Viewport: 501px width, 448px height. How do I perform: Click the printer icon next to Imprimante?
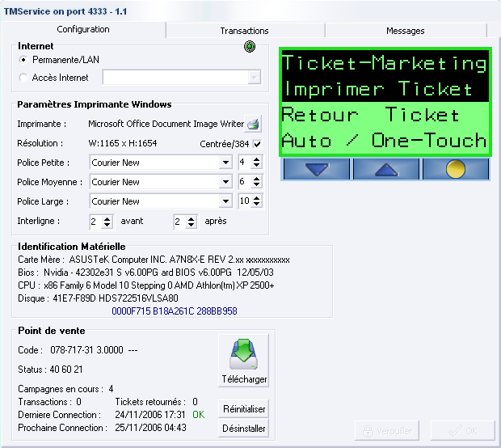[x=253, y=124]
